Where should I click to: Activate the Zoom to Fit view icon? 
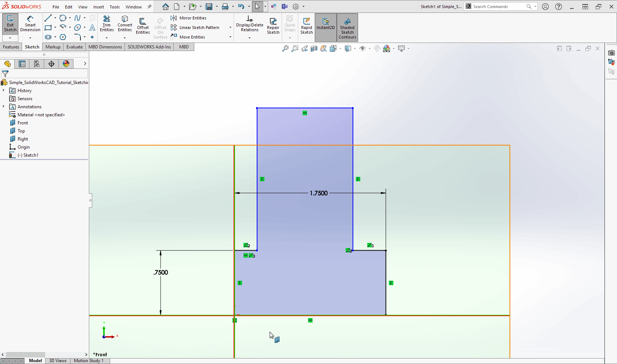point(285,48)
